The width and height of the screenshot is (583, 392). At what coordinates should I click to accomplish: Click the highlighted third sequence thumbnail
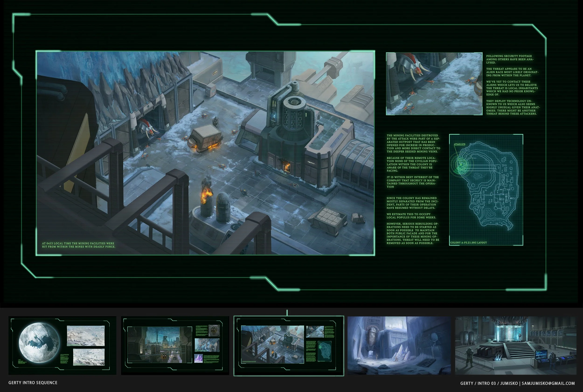pyautogui.click(x=288, y=346)
